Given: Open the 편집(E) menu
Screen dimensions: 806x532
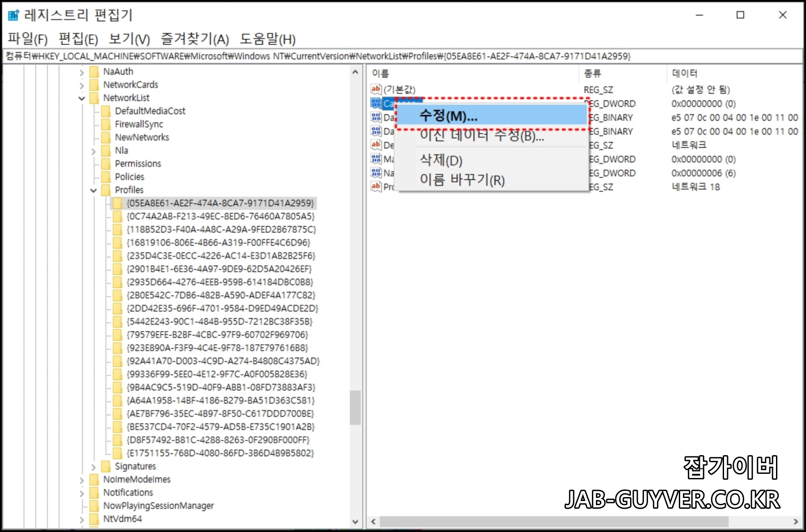Looking at the screenshot, I should [78, 39].
